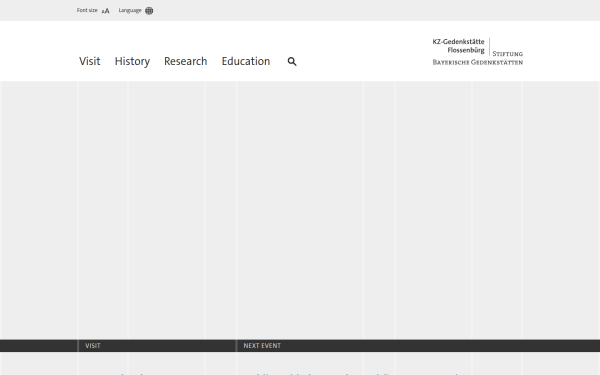Open the Visit menu
This screenshot has width=600, height=375.
tap(90, 61)
